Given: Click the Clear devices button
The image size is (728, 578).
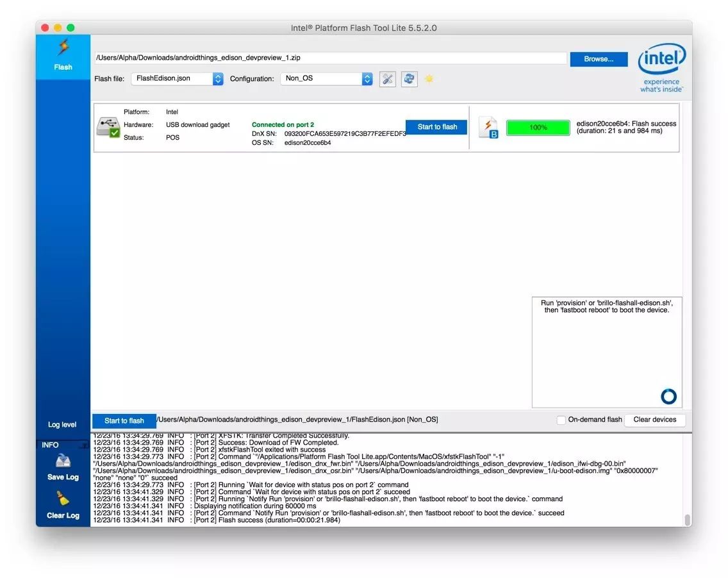Looking at the screenshot, I should 655,420.
